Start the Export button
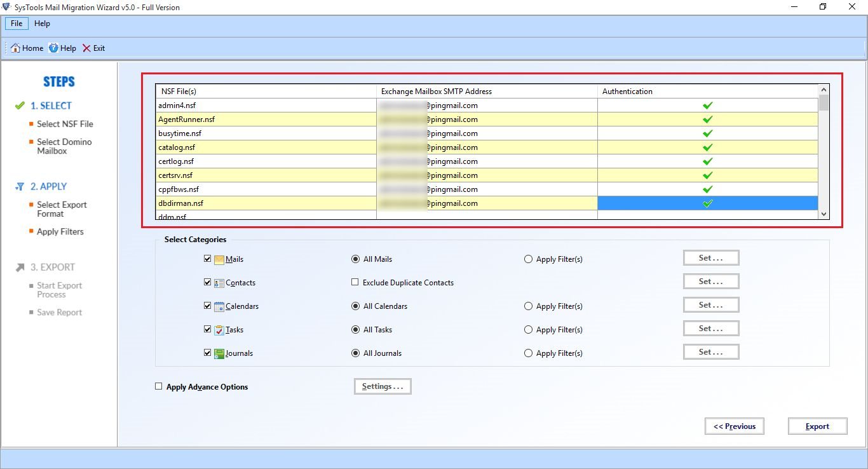This screenshot has width=868, height=469. pyautogui.click(x=817, y=426)
